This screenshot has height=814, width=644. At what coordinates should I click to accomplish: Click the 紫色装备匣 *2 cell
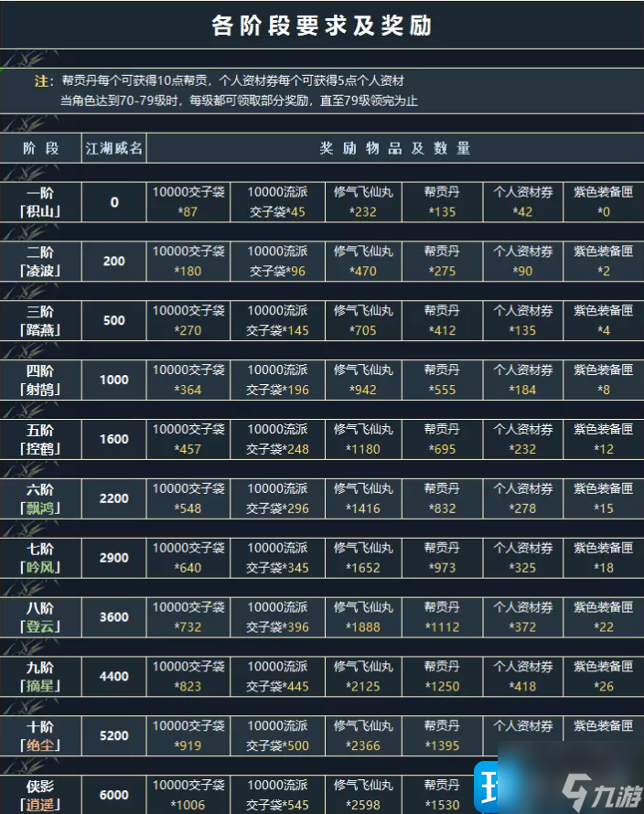pos(604,262)
